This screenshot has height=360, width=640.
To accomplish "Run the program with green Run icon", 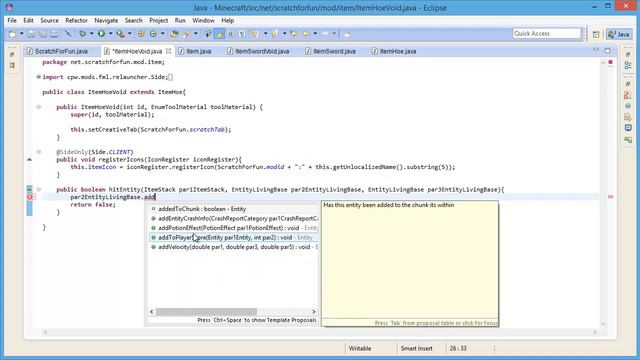I will click(101, 34).
